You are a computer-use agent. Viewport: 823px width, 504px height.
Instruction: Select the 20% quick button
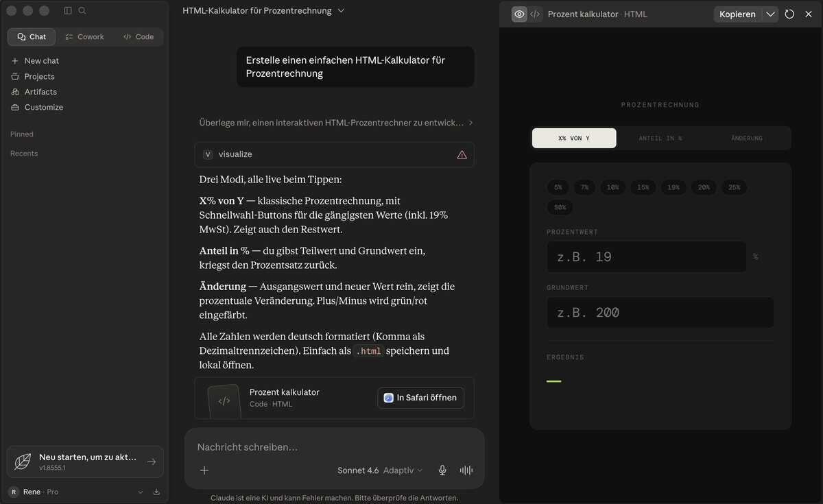[x=704, y=187]
